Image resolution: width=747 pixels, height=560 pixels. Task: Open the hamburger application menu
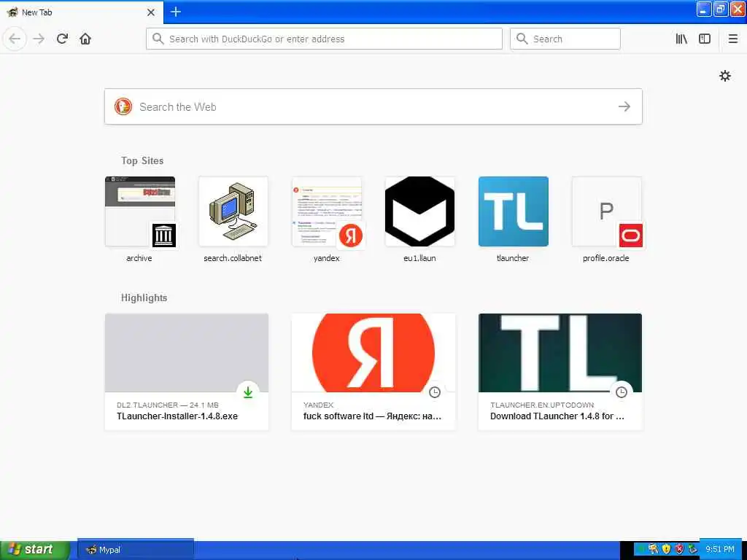pyautogui.click(x=732, y=39)
